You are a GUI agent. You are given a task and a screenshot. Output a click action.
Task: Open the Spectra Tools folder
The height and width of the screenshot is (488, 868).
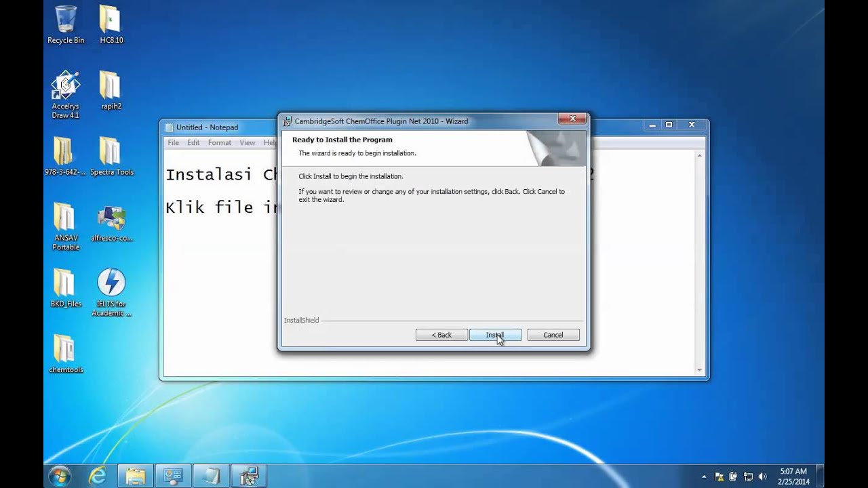111,157
